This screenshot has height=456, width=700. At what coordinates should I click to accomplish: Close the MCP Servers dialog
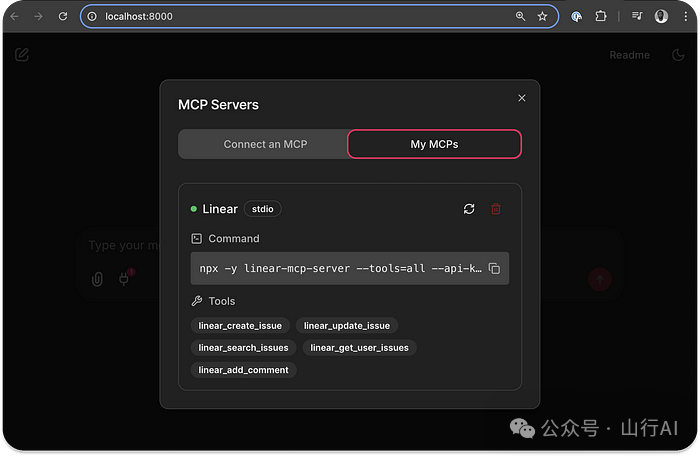click(521, 98)
